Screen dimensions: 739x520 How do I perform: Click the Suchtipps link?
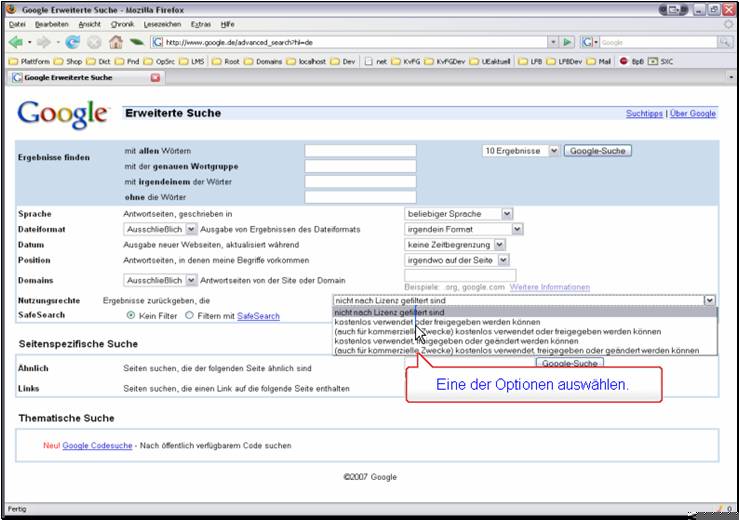click(x=644, y=114)
